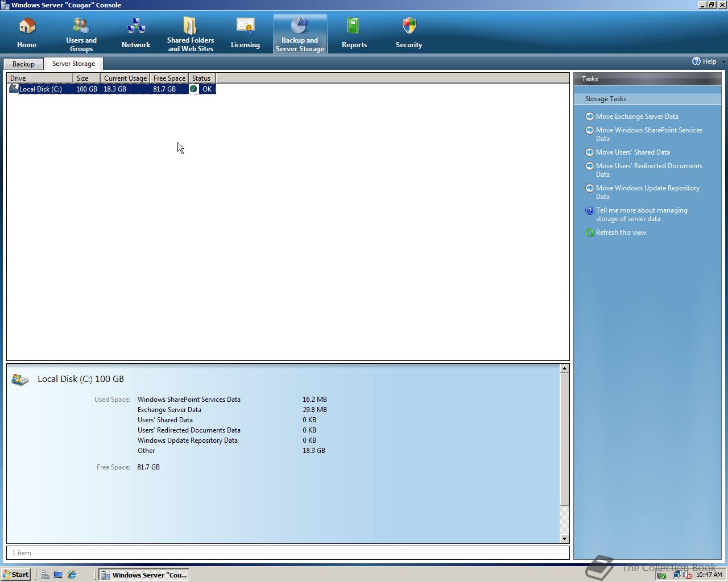Click the 16.2 MB value

[315, 400]
